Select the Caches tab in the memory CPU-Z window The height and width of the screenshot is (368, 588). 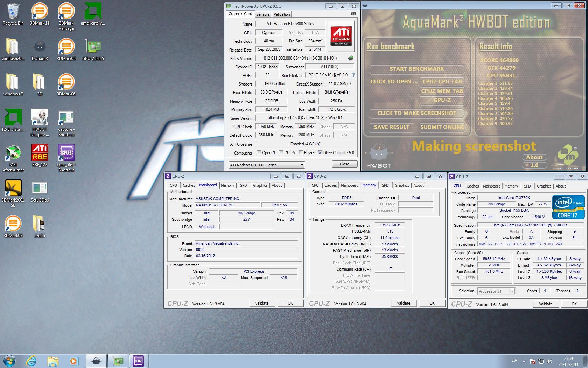pyautogui.click(x=330, y=185)
